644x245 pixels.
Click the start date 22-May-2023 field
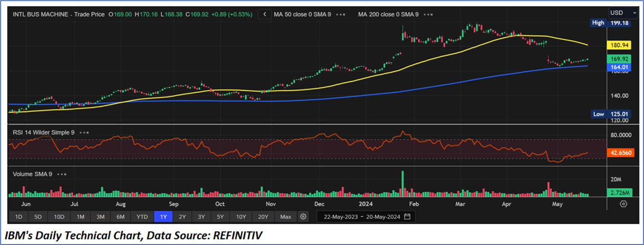[x=340, y=216]
